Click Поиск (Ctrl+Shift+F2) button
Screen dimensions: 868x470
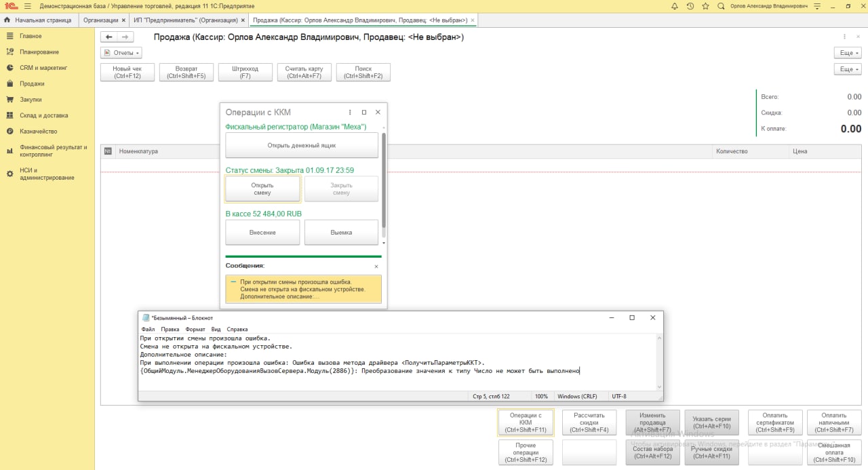363,73
